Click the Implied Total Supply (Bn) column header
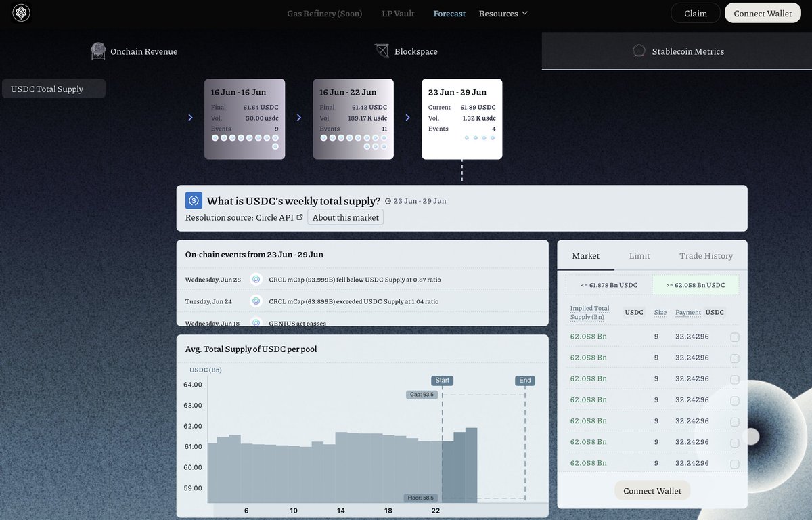 click(590, 312)
